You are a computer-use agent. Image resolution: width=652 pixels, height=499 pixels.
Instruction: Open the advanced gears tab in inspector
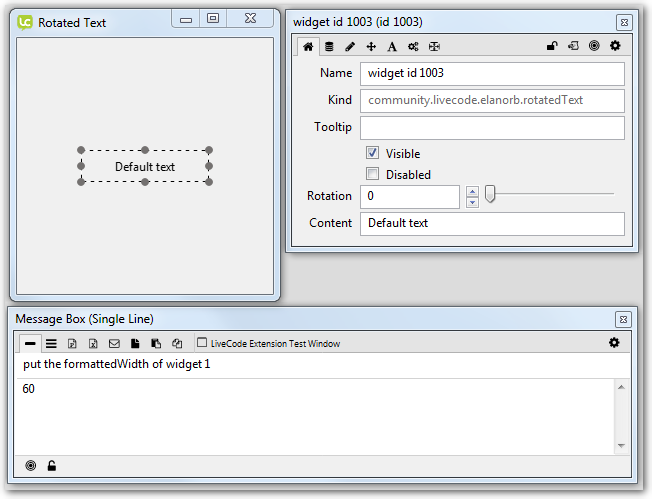click(413, 46)
